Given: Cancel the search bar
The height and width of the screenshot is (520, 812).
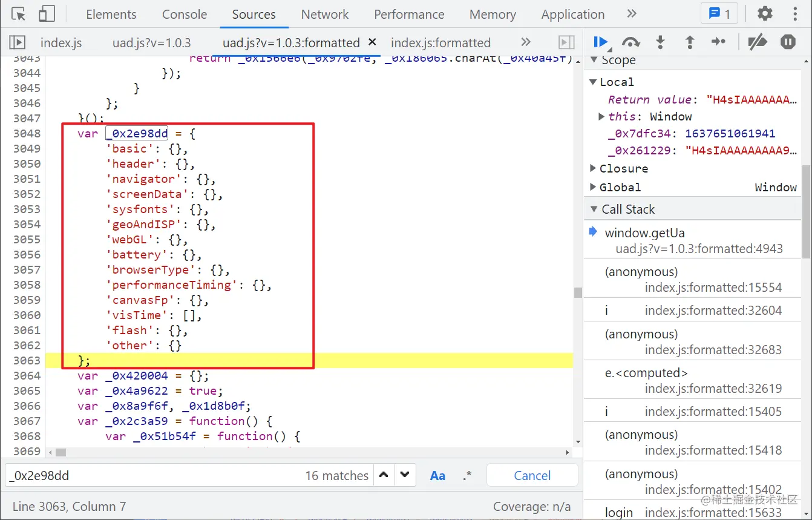Looking at the screenshot, I should pyautogui.click(x=532, y=476).
